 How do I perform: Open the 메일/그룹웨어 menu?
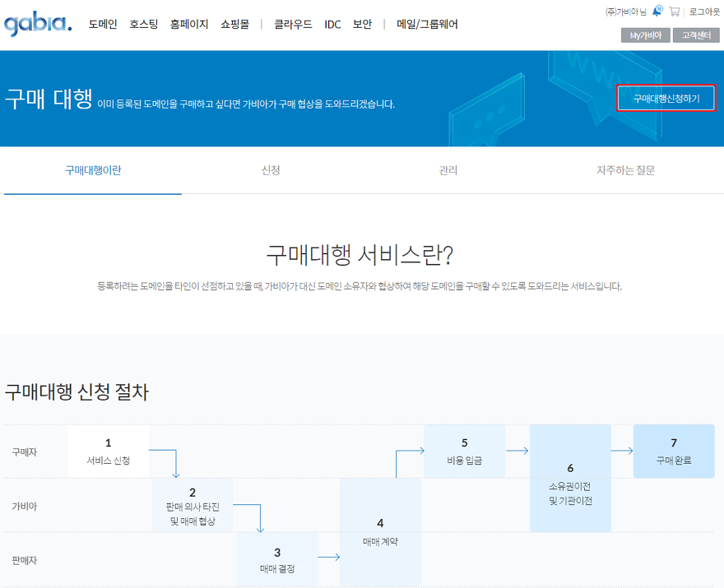click(x=427, y=24)
